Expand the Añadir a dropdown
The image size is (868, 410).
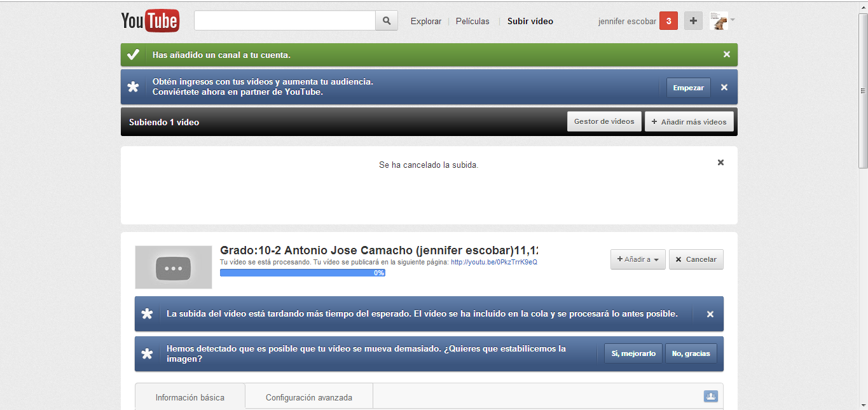(x=638, y=259)
